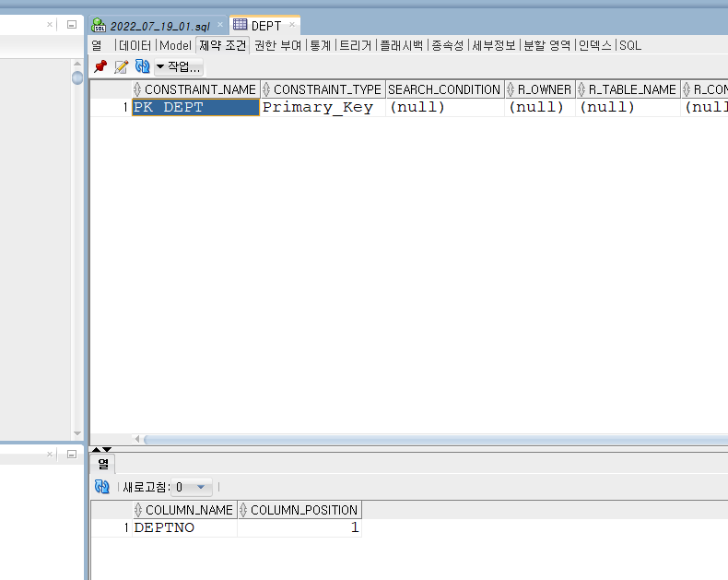Click R_TABLE_NAME column header

pyautogui.click(x=628, y=89)
